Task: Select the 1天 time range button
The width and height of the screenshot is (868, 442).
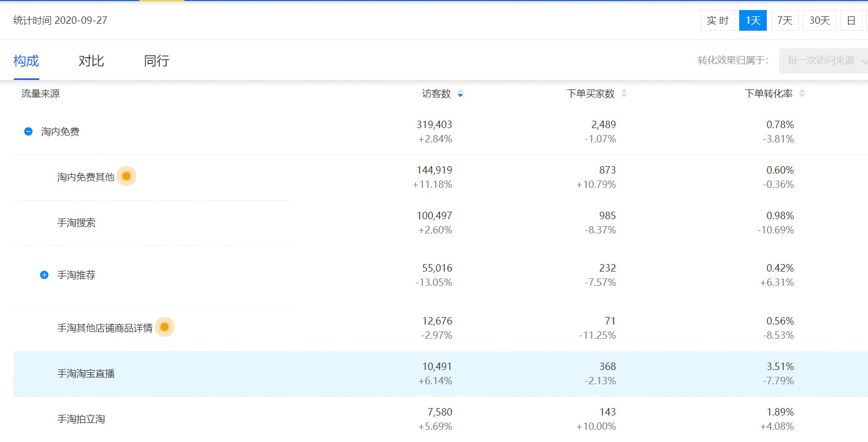Action: (752, 21)
